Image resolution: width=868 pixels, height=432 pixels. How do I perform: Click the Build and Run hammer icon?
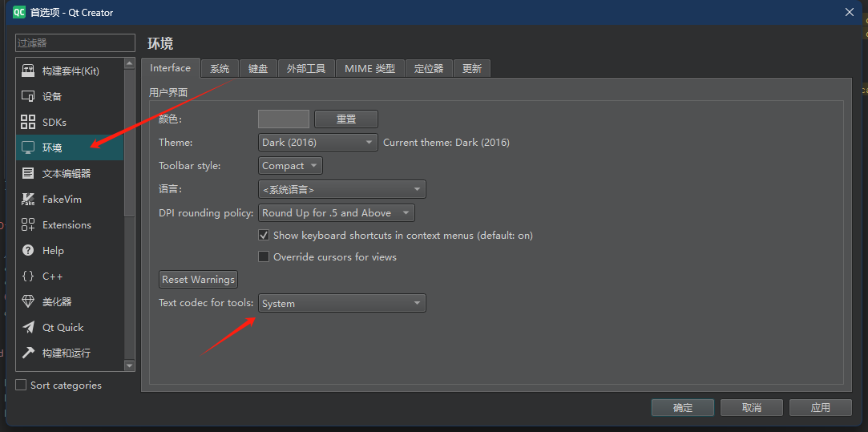coord(28,353)
